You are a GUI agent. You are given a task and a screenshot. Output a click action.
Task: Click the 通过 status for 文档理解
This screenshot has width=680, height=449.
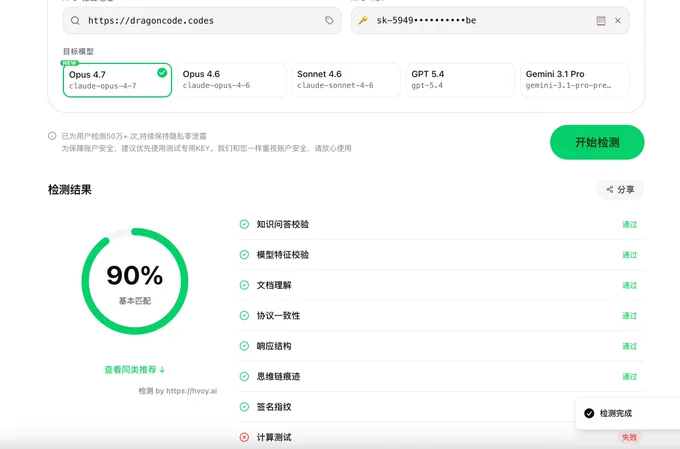click(629, 285)
